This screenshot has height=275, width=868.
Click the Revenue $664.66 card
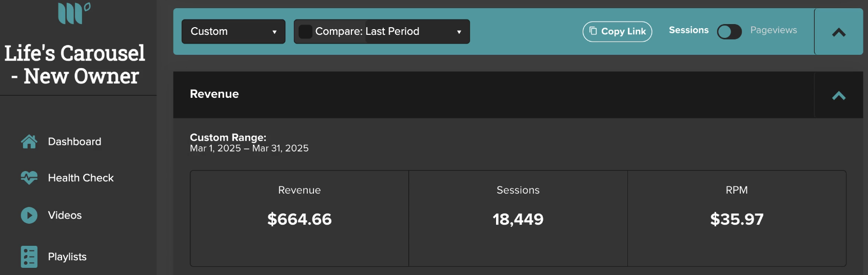tap(300, 219)
